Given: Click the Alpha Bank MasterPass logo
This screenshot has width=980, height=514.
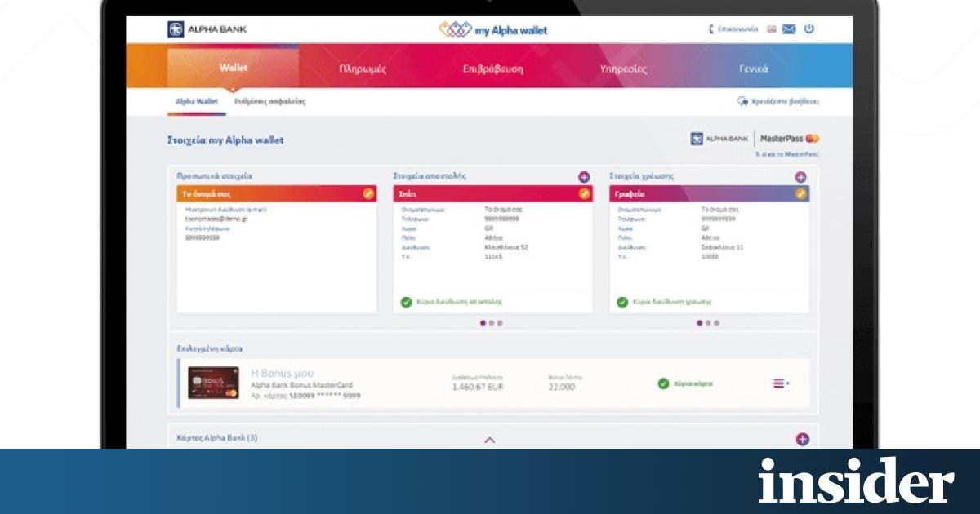Looking at the screenshot, I should click(x=755, y=139).
